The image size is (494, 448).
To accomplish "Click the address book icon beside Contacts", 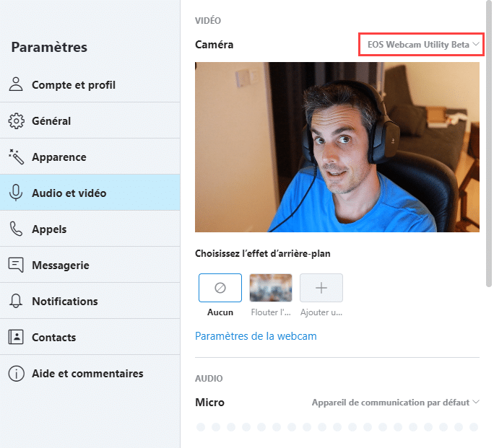I will click(x=16, y=337).
